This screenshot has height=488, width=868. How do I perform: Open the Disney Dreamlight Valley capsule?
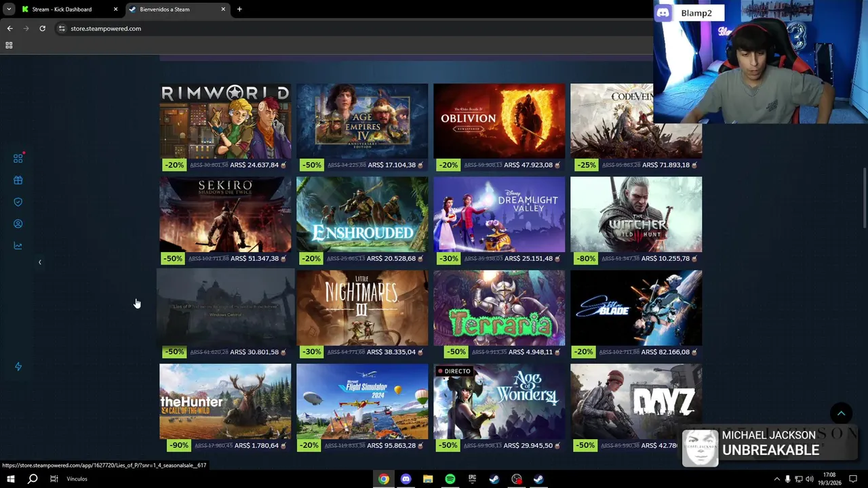[x=499, y=214]
